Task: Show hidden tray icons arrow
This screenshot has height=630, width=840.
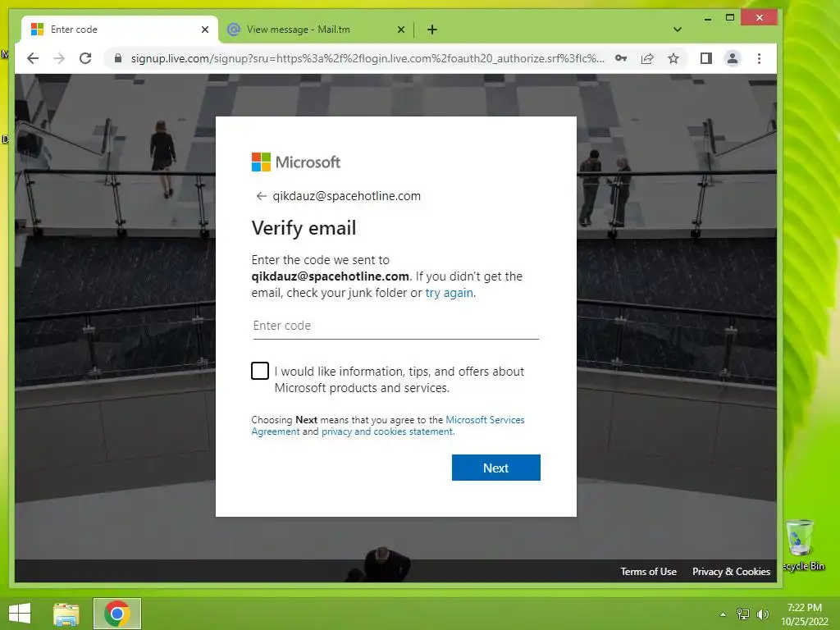Action: click(x=723, y=614)
